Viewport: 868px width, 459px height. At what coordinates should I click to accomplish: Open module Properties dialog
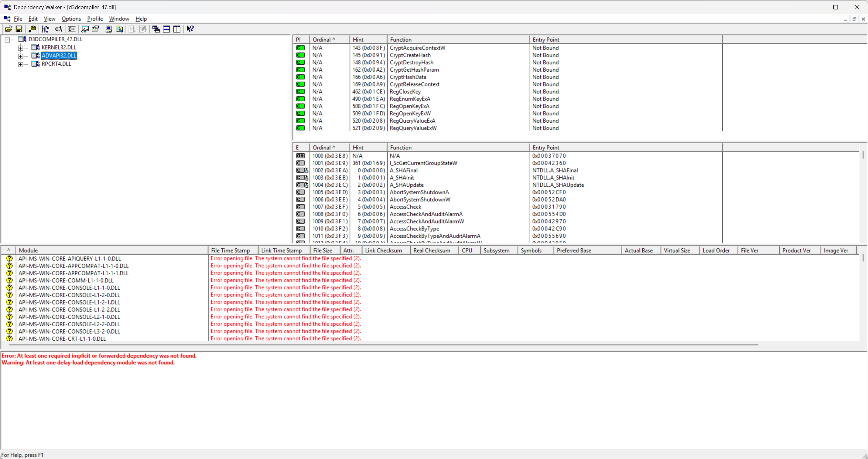pos(95,29)
